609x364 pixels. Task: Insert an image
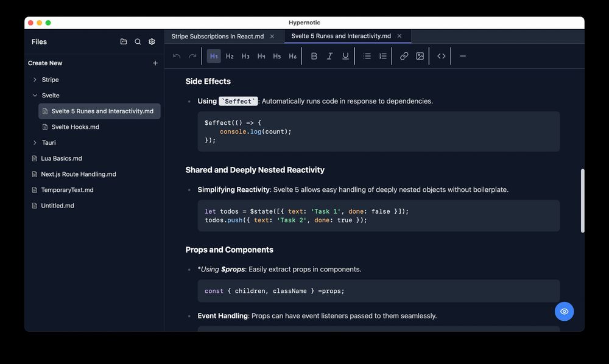(420, 56)
